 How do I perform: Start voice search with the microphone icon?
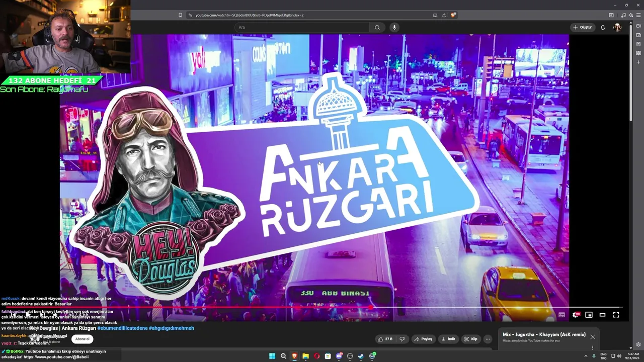pos(394,27)
